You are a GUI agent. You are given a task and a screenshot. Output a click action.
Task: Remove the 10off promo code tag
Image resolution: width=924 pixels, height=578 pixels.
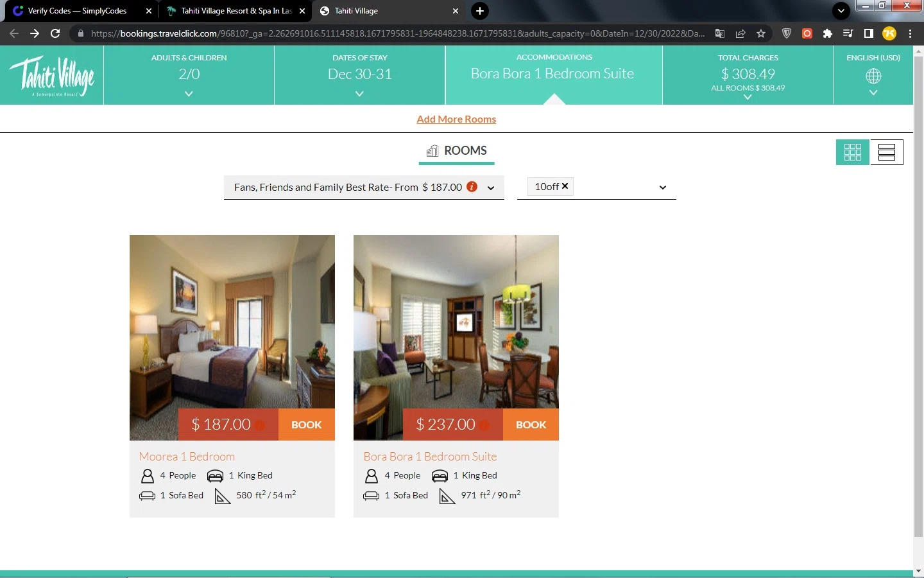[565, 186]
